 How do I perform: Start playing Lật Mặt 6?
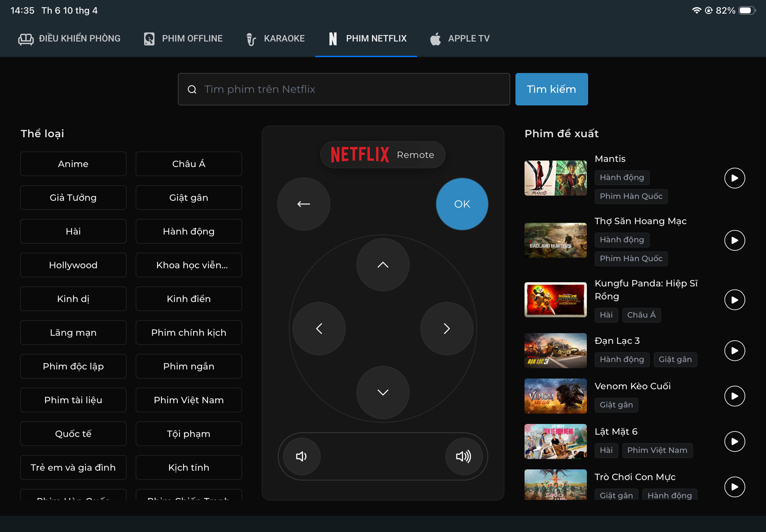(x=734, y=441)
